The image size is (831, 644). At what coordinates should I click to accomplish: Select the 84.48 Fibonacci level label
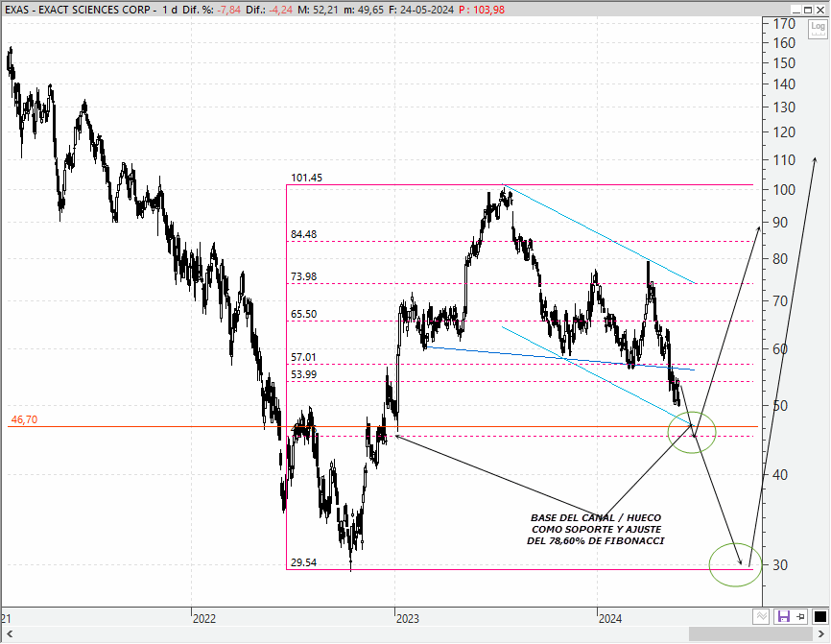click(x=303, y=234)
